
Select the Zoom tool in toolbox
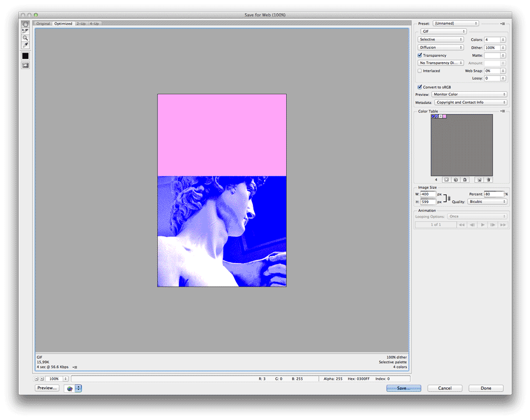(25, 38)
